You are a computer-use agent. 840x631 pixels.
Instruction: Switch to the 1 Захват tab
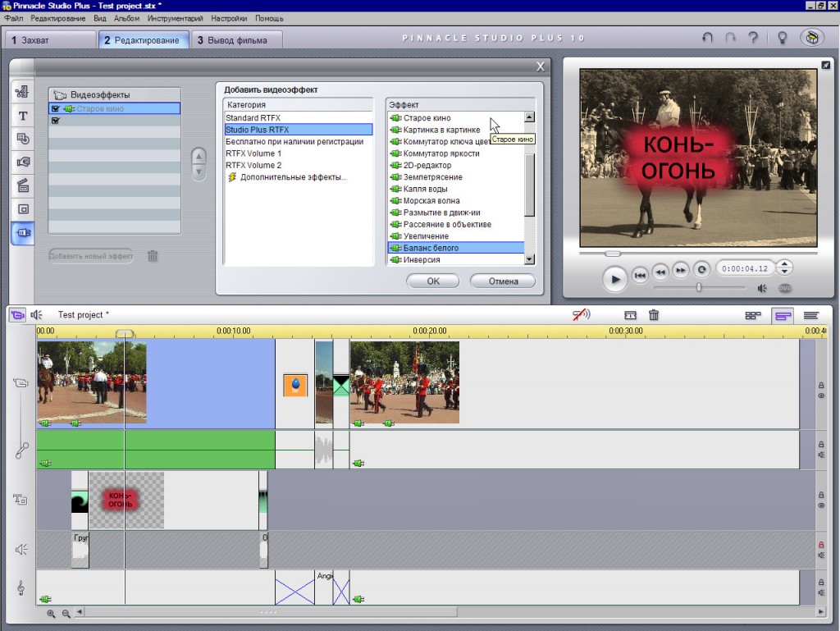[51, 40]
